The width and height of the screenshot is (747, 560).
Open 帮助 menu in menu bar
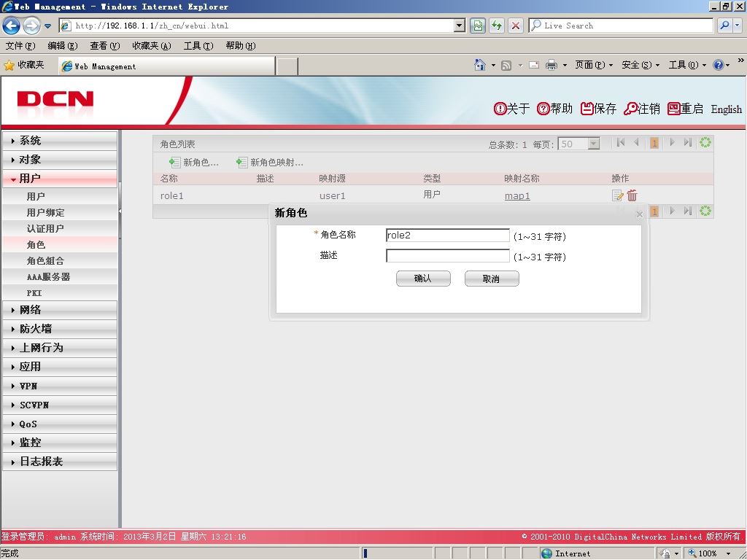(241, 46)
